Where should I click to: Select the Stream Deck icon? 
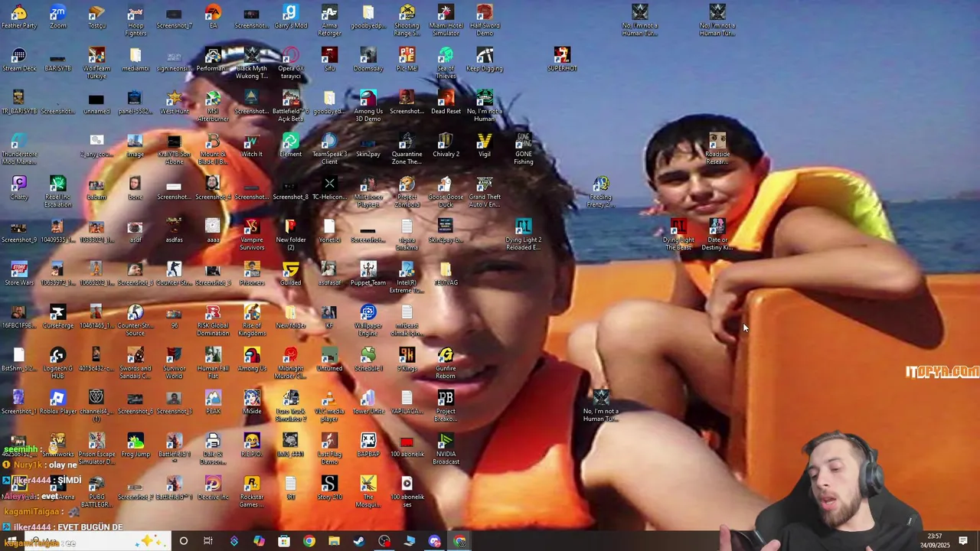point(19,60)
